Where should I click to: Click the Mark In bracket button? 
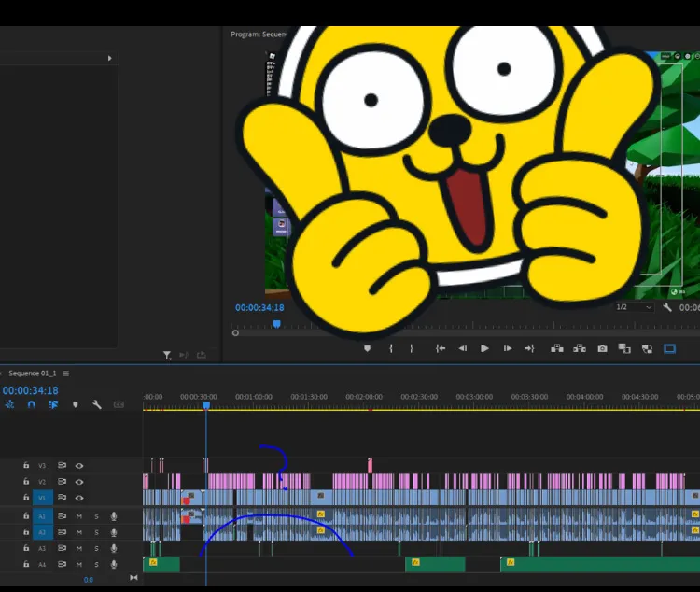pyautogui.click(x=391, y=348)
